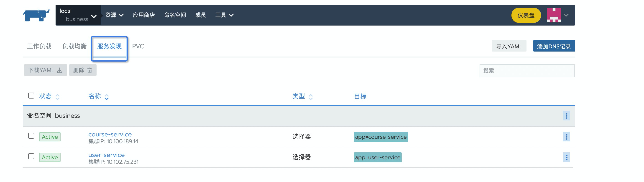Image resolution: width=644 pixels, height=182 pixels.
Task: Open the 资源 dropdown menu
Action: (114, 15)
